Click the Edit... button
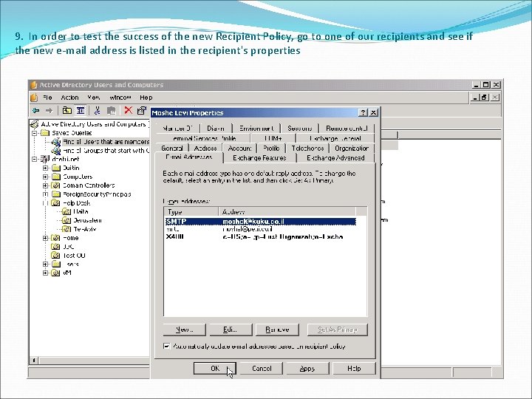The height and width of the screenshot is (399, 532). (231, 330)
